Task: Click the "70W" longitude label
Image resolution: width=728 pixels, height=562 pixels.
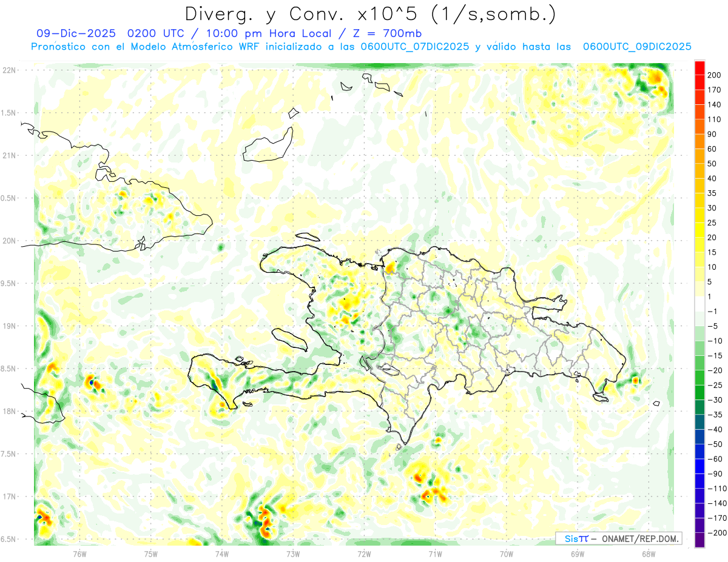Action: [507, 554]
